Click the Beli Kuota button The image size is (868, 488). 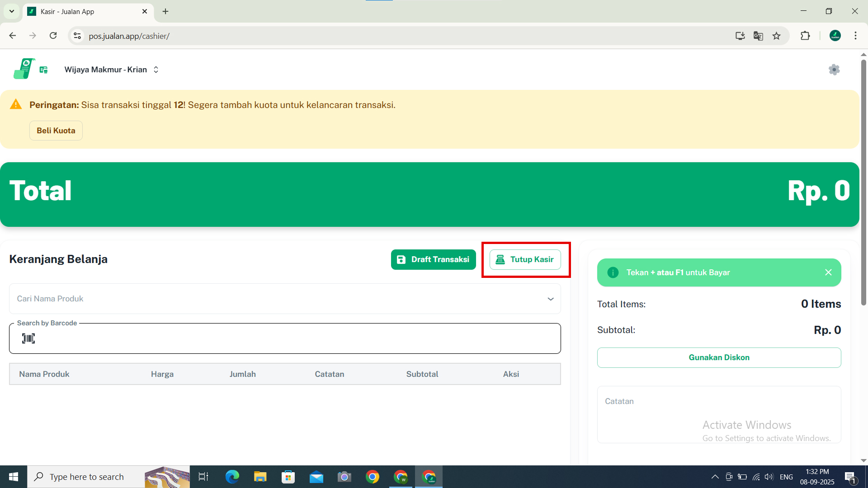click(56, 131)
